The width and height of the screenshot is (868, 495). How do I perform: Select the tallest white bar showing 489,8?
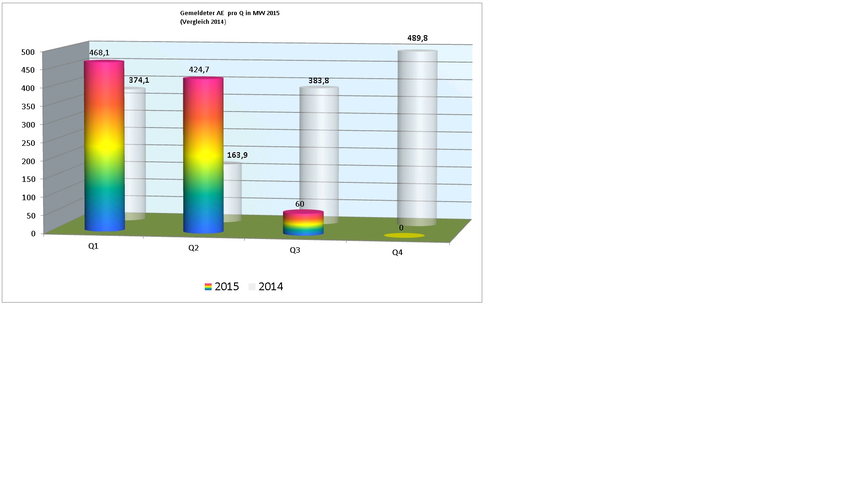tap(417, 137)
